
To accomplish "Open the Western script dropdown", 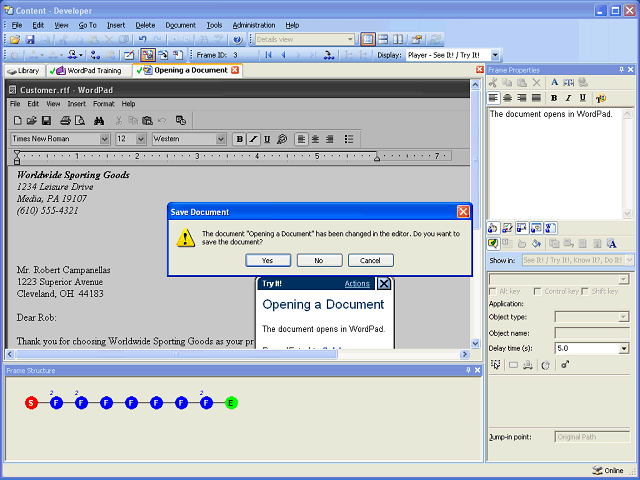I will tap(221, 139).
